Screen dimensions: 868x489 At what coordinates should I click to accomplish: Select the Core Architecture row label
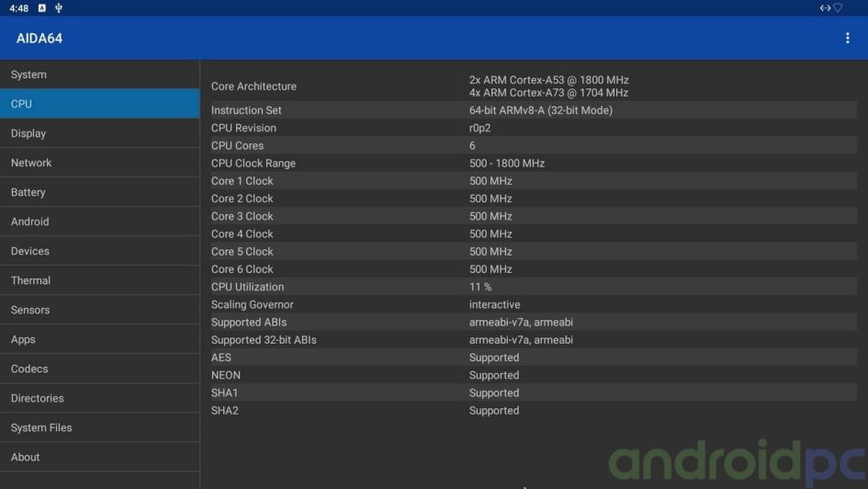click(x=254, y=86)
